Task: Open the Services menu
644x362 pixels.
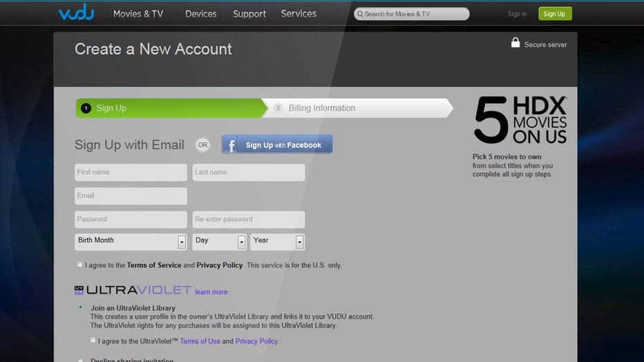Action: pyautogui.click(x=299, y=14)
